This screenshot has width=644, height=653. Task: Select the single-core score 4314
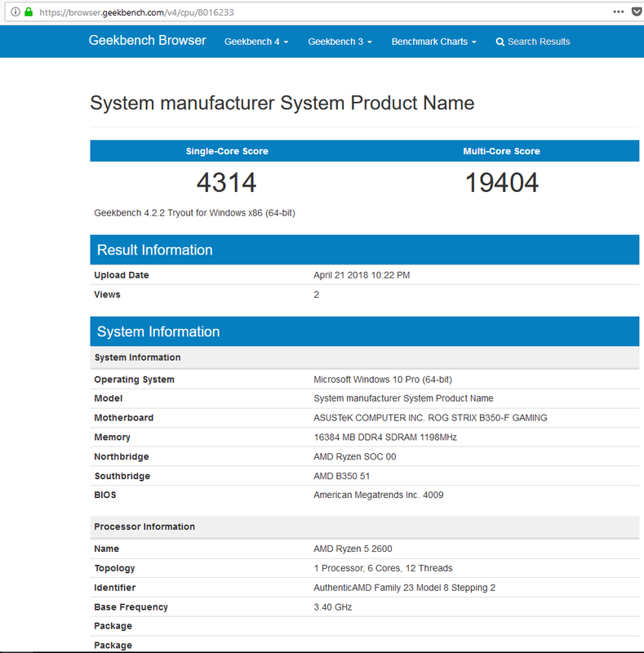(x=226, y=183)
